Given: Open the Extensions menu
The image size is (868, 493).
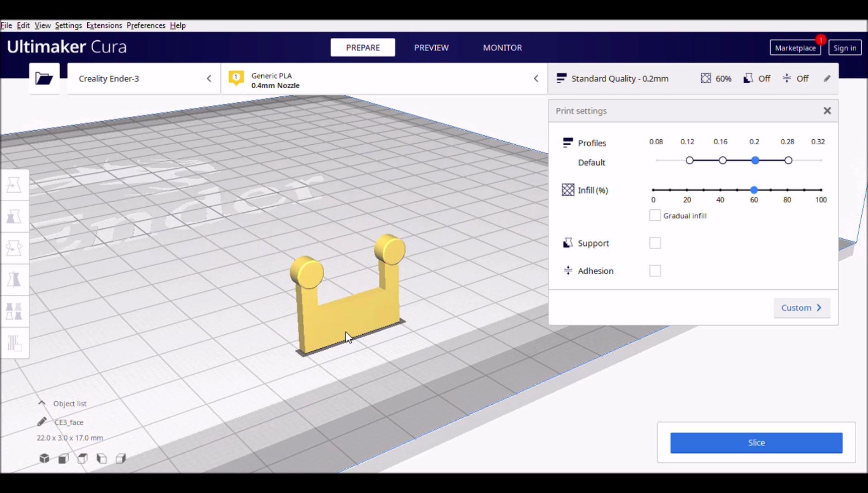Looking at the screenshot, I should [x=103, y=25].
